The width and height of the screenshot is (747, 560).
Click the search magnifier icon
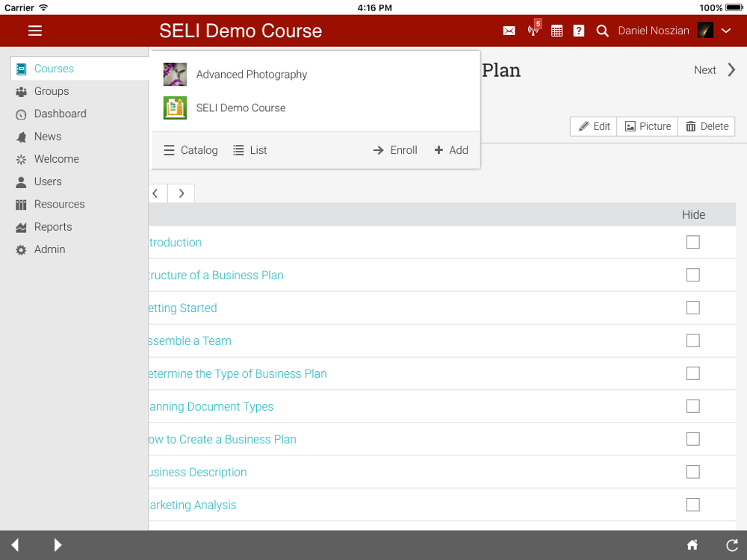pyautogui.click(x=602, y=31)
